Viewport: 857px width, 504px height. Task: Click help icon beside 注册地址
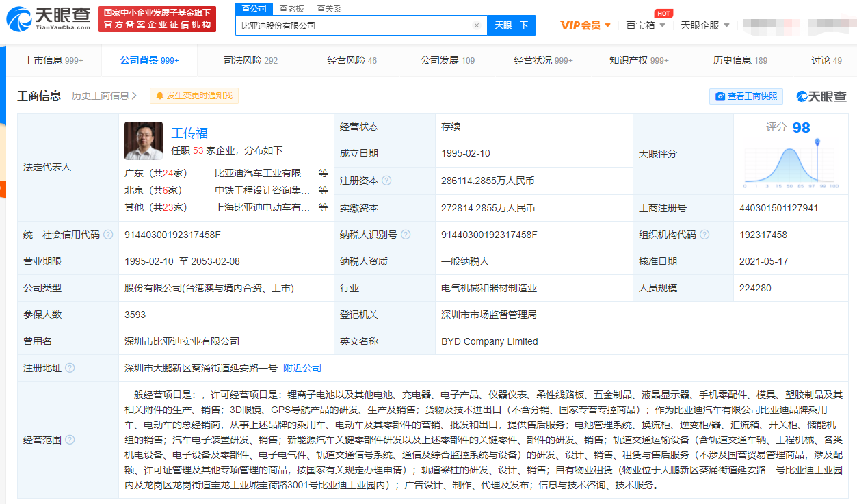click(70, 368)
